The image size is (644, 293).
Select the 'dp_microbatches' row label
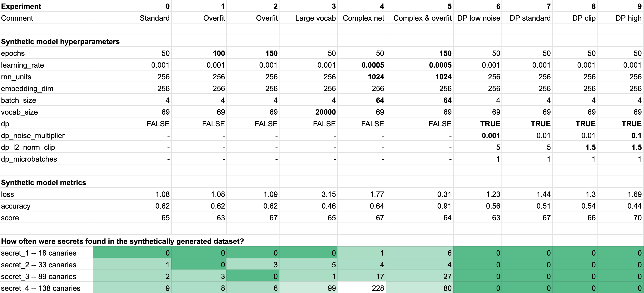coord(46,159)
